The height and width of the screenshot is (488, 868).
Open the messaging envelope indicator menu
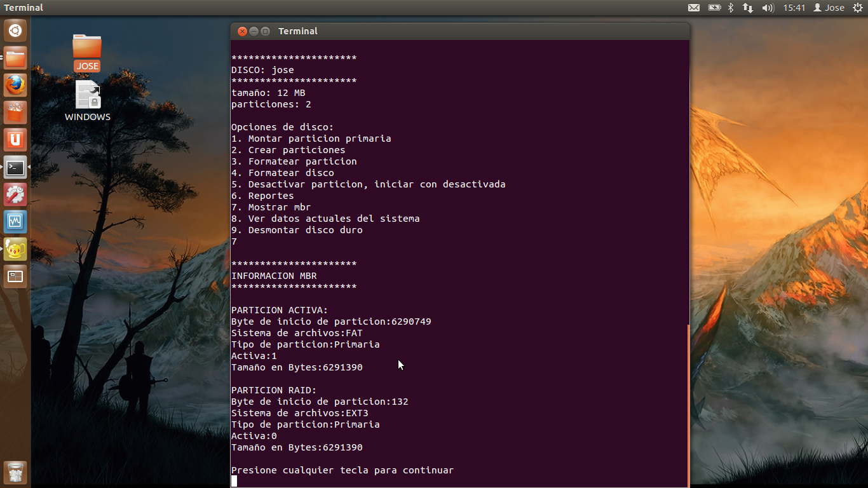(694, 8)
